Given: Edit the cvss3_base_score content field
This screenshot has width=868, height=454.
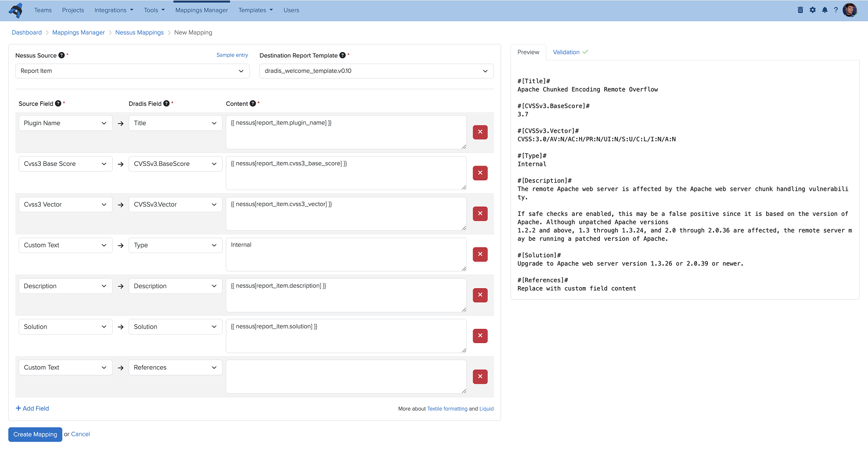Looking at the screenshot, I should point(346,173).
